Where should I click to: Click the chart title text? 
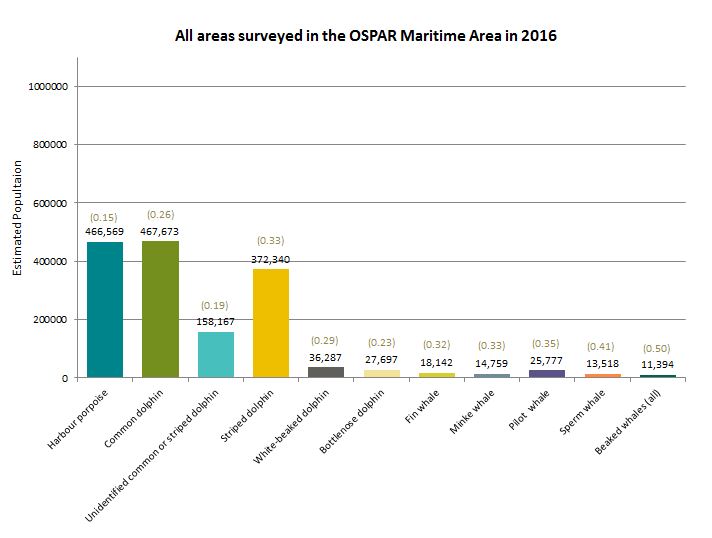point(366,37)
